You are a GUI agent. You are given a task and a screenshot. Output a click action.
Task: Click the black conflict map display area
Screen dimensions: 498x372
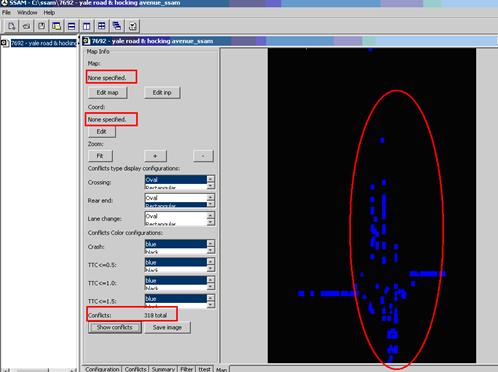(372, 205)
